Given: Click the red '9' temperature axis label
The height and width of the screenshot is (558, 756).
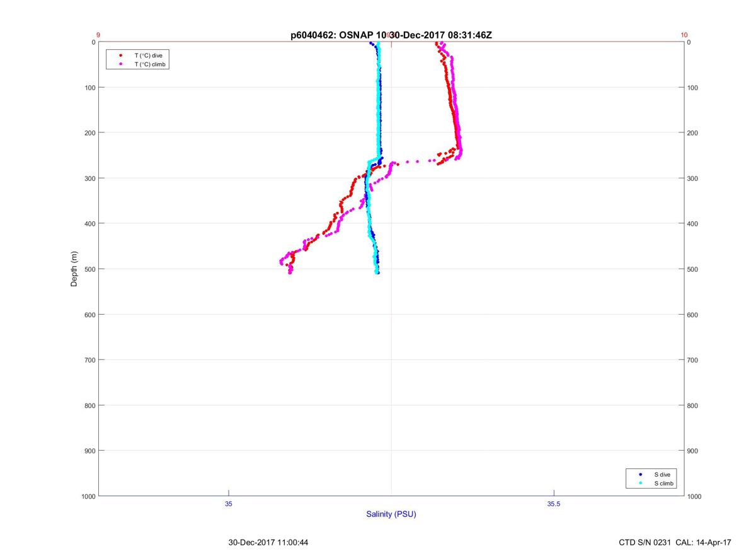Looking at the screenshot, I should [x=98, y=35].
